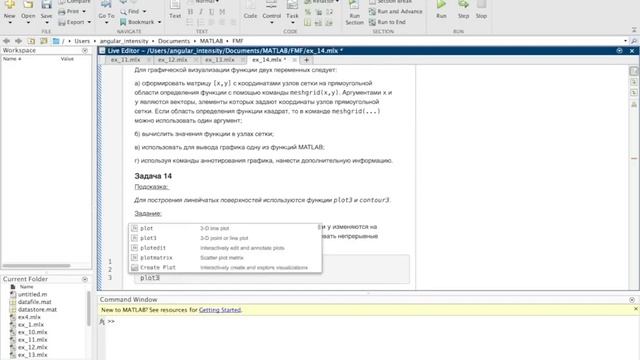Image resolution: width=640 pixels, height=360 pixels.
Task: Open the New dropdown arrow
Action: click(x=10, y=22)
